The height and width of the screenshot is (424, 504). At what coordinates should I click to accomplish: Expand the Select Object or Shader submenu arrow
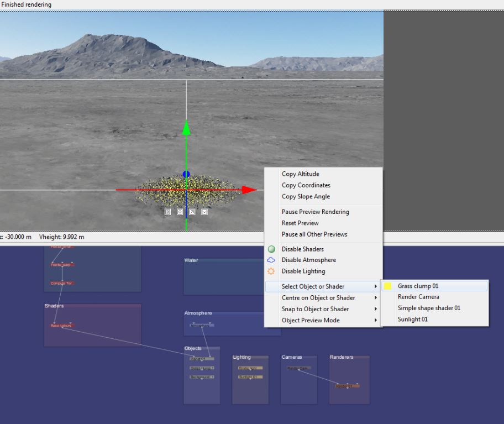pyautogui.click(x=375, y=286)
